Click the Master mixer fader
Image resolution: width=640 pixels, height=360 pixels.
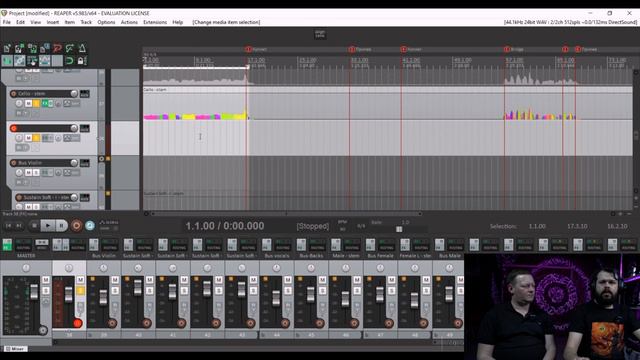34,292
